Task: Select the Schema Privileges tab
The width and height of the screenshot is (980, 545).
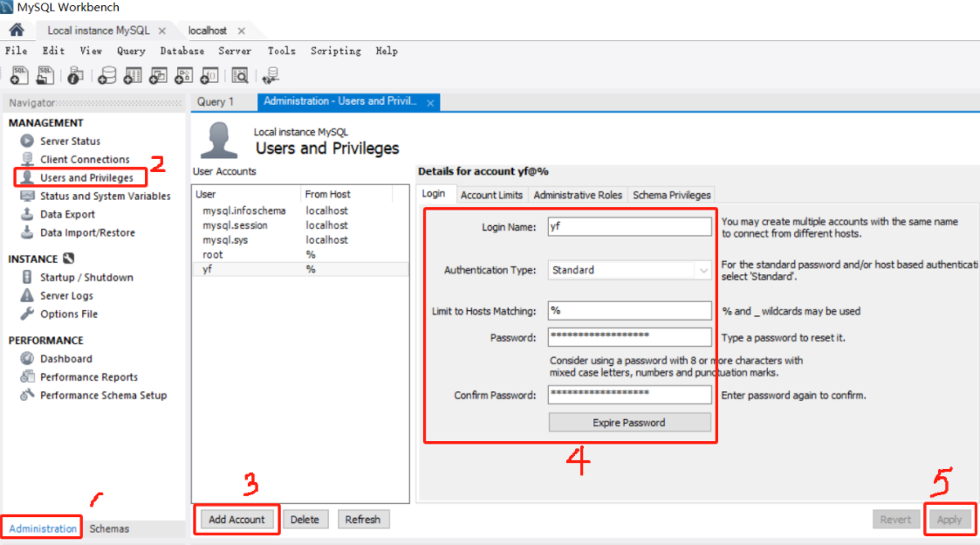Action: pyautogui.click(x=672, y=195)
